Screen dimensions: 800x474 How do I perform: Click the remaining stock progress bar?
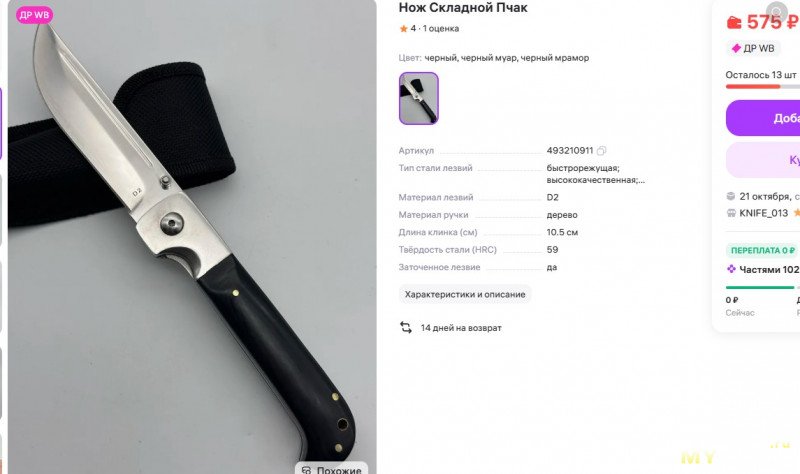763,87
